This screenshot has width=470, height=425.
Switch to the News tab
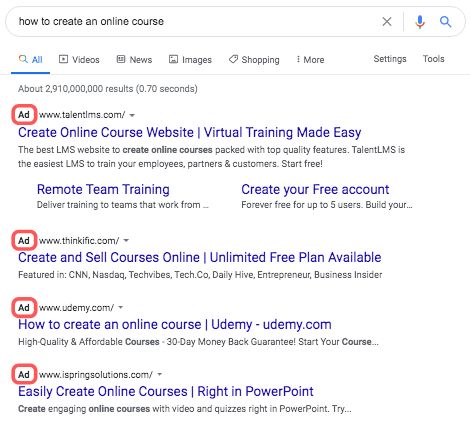tap(134, 60)
